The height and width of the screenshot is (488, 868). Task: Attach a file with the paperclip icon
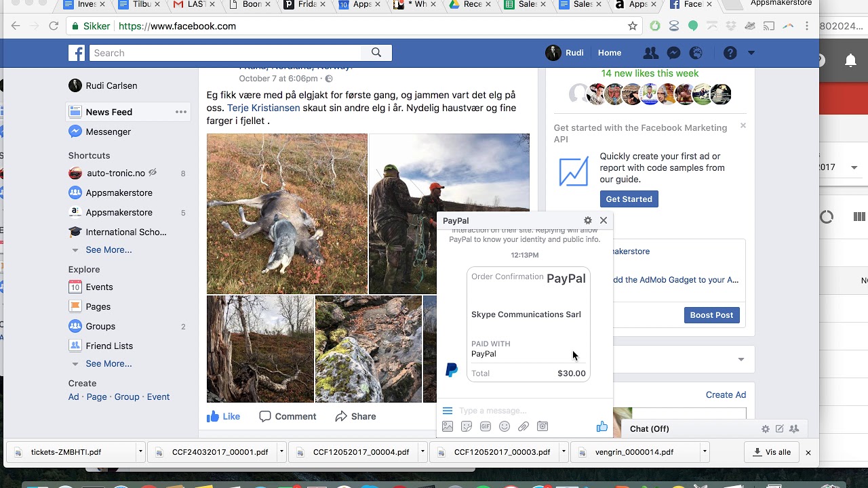coord(524,426)
